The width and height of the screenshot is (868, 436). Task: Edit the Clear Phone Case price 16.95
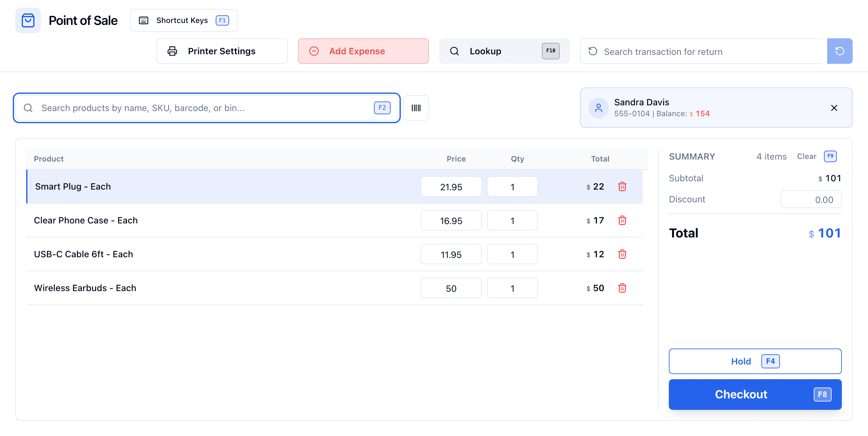click(x=451, y=220)
